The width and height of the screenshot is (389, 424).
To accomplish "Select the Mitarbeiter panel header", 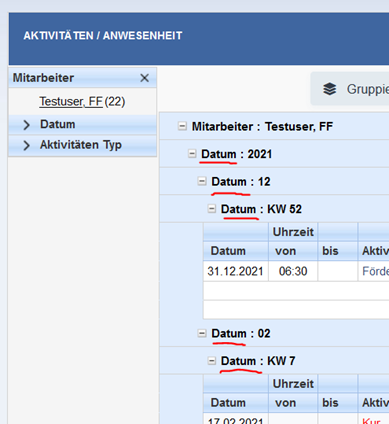I will 82,78.
